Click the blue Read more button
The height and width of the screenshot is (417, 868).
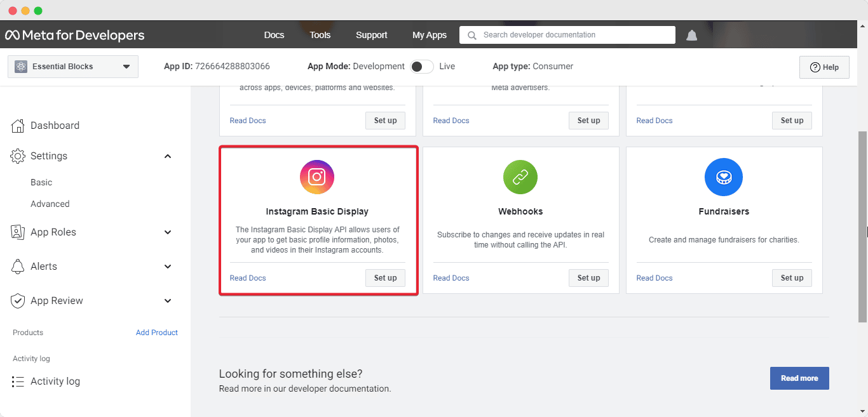799,378
